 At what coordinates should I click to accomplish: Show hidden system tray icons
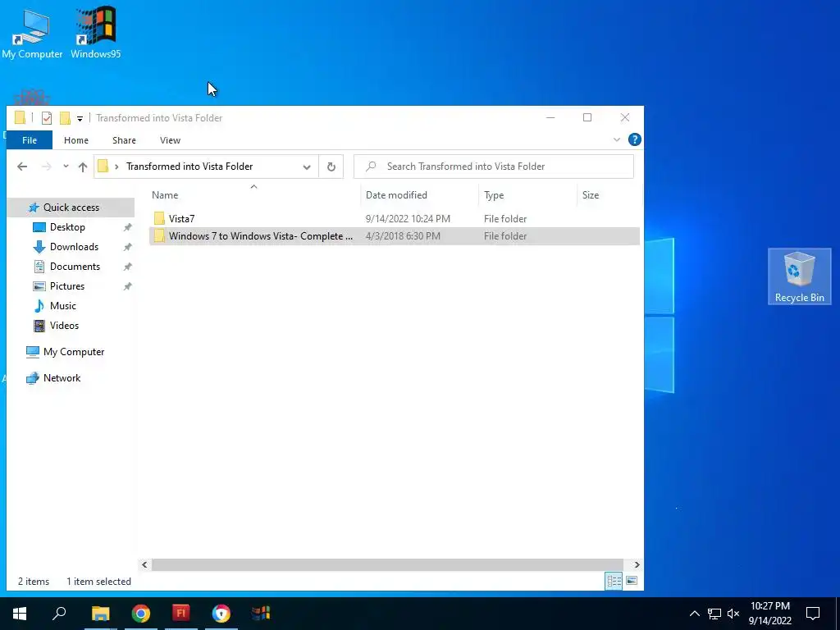(x=694, y=614)
